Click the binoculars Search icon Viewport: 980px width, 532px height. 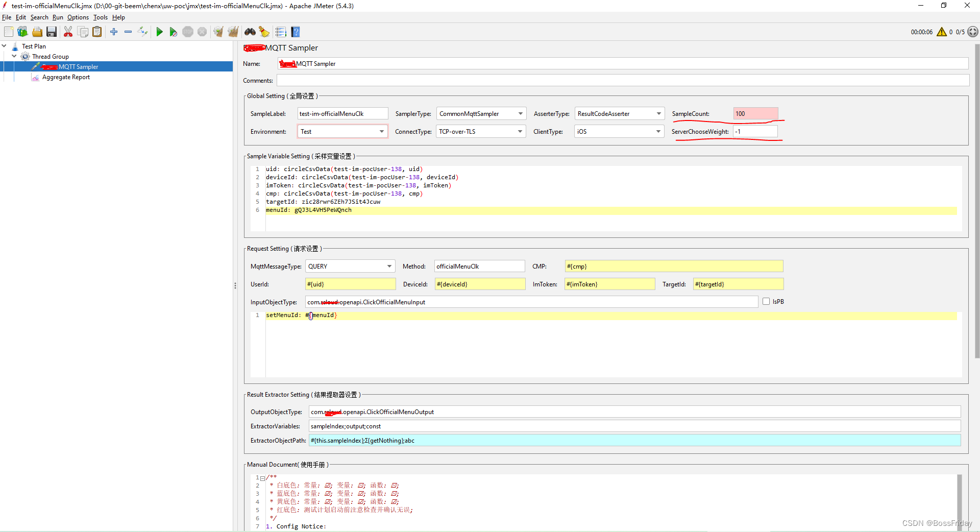pos(250,32)
